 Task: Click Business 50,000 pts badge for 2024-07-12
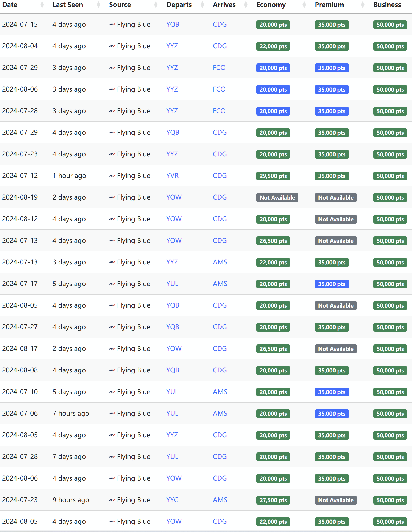[390, 176]
